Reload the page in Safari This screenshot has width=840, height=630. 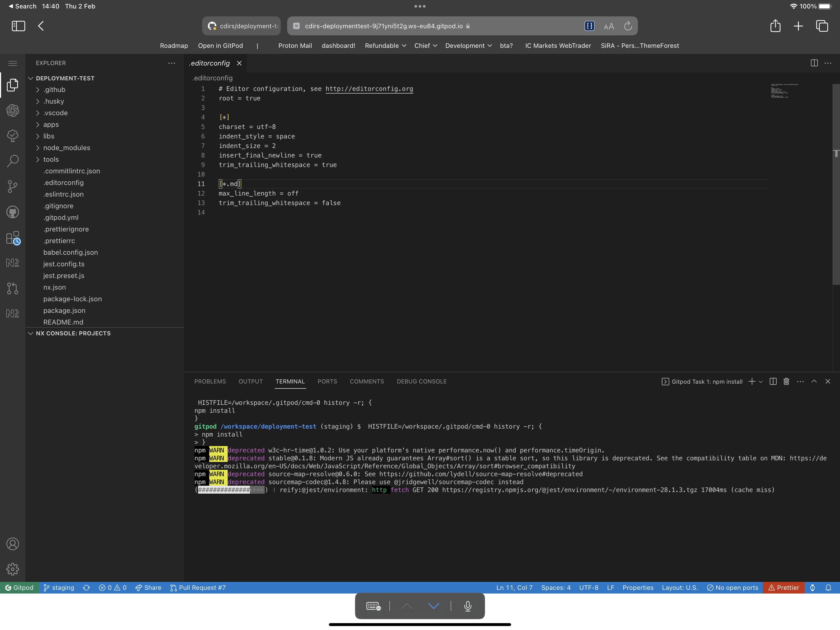[628, 26]
